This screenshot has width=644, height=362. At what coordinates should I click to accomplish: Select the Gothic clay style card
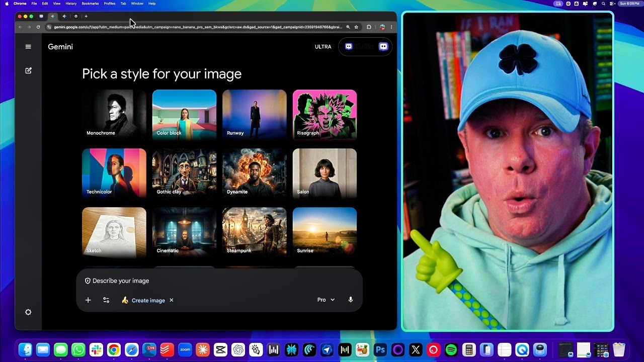click(184, 173)
